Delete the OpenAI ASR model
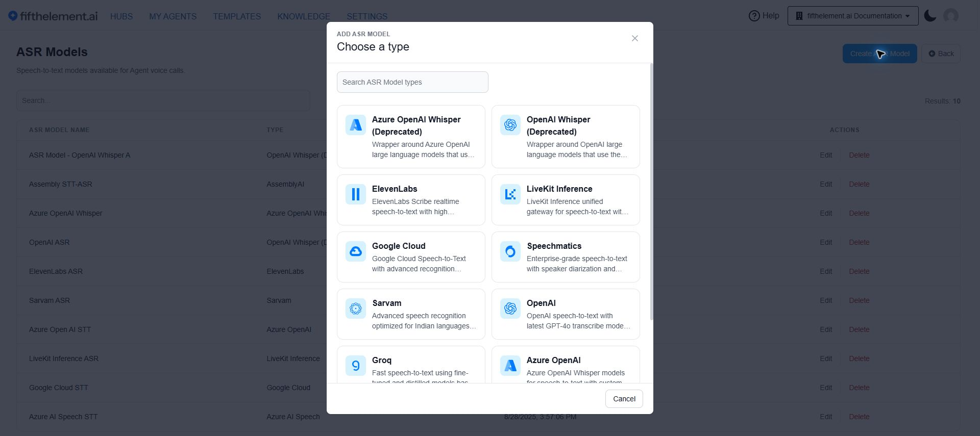Image resolution: width=980 pixels, height=436 pixels. [859, 242]
